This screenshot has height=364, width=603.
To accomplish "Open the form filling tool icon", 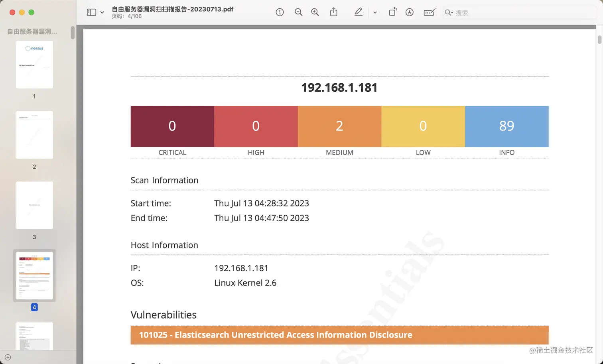I will [x=429, y=12].
